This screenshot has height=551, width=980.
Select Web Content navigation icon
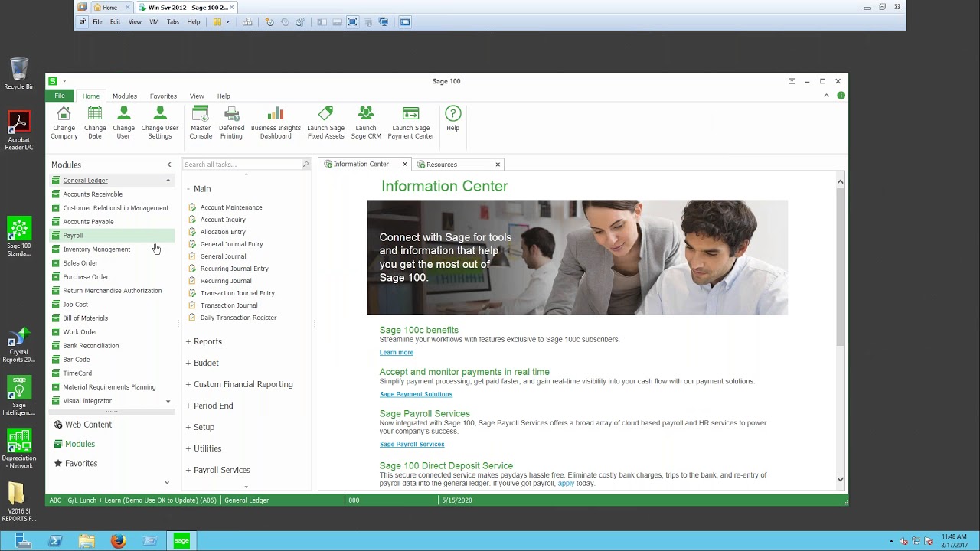point(58,425)
